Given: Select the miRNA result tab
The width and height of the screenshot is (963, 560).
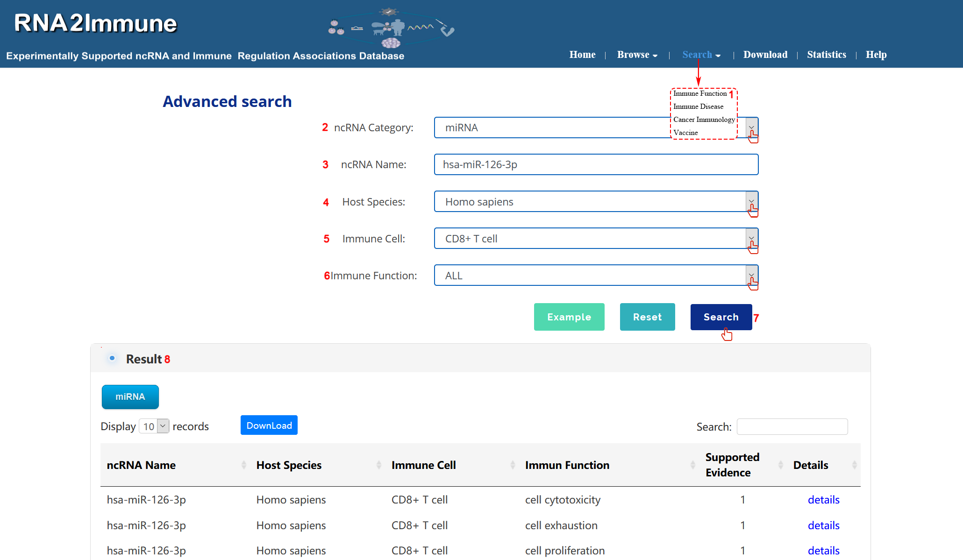Looking at the screenshot, I should click(x=130, y=397).
